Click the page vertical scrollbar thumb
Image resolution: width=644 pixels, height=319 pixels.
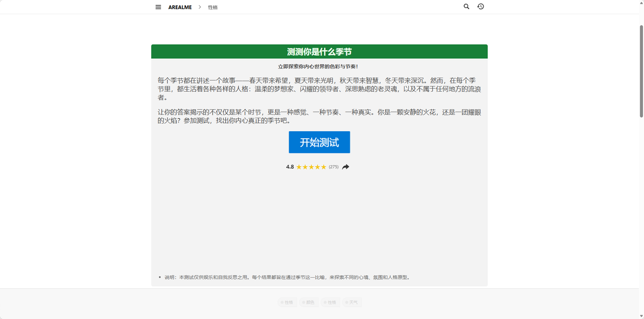pos(641,71)
